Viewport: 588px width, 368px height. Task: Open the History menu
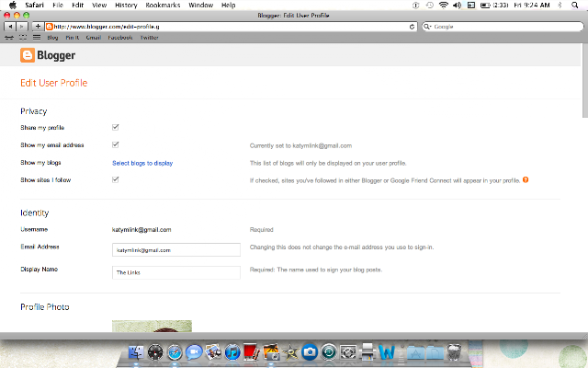coord(126,5)
